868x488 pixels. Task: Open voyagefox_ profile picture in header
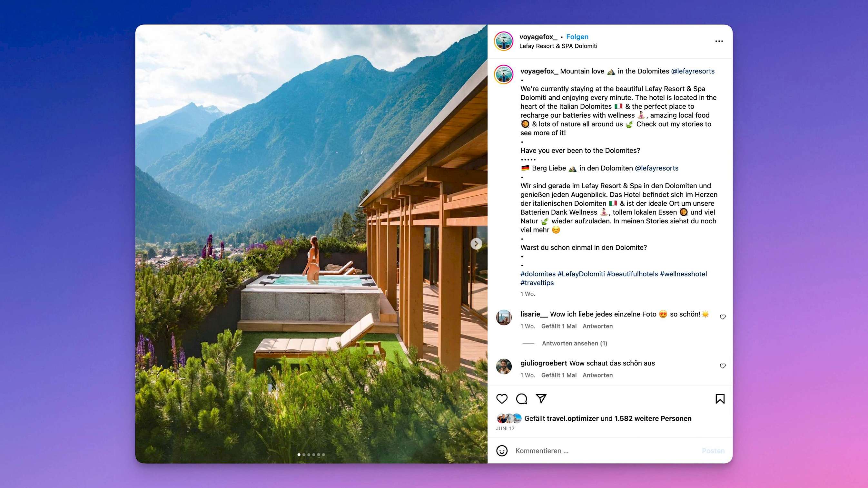pos(503,41)
